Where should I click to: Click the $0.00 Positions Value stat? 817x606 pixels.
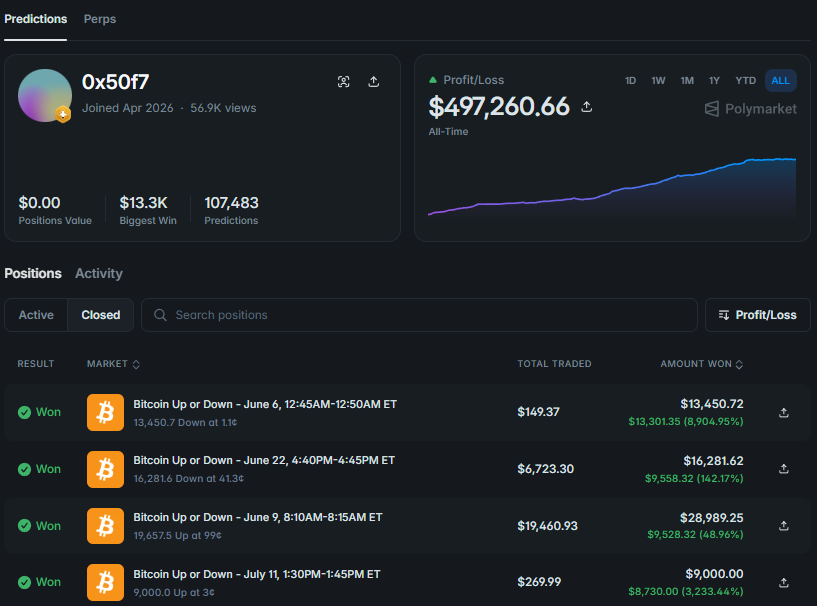[x=55, y=210]
